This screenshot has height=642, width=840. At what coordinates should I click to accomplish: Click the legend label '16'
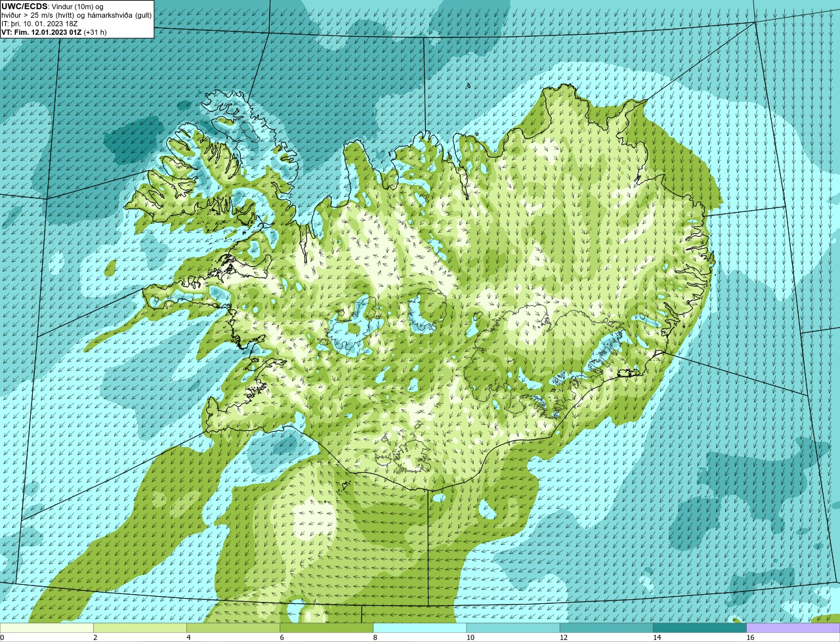[749, 637]
